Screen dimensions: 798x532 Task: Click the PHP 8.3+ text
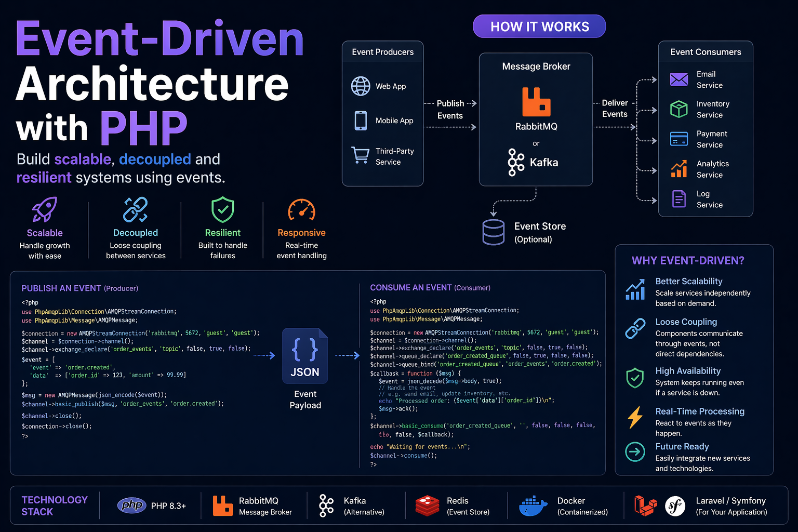click(x=168, y=506)
